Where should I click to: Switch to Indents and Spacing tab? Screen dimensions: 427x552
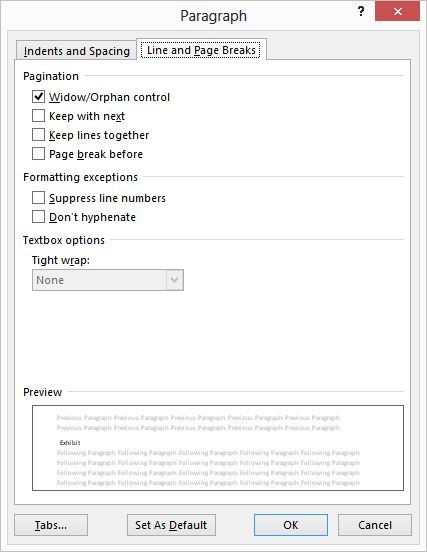tap(76, 51)
